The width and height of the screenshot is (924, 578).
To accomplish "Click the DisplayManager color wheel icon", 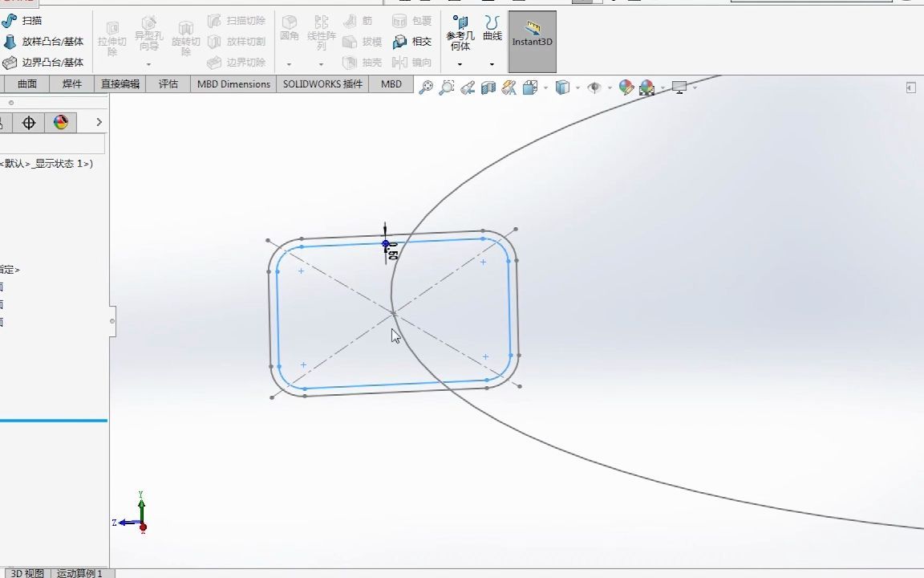I will coord(60,122).
